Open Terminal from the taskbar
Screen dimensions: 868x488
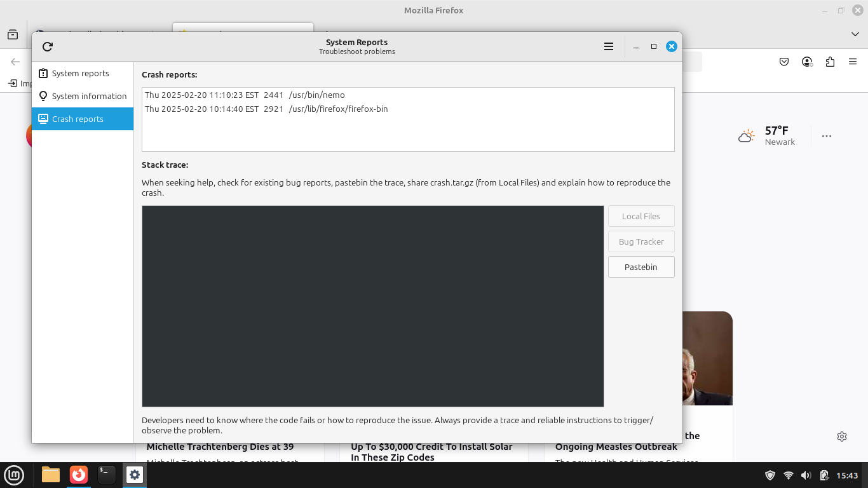(x=106, y=475)
